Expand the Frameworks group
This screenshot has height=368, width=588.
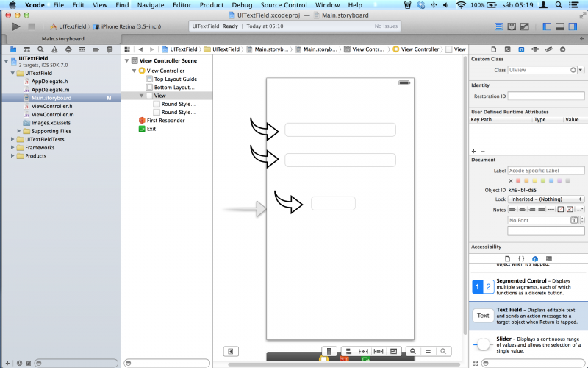coord(12,147)
